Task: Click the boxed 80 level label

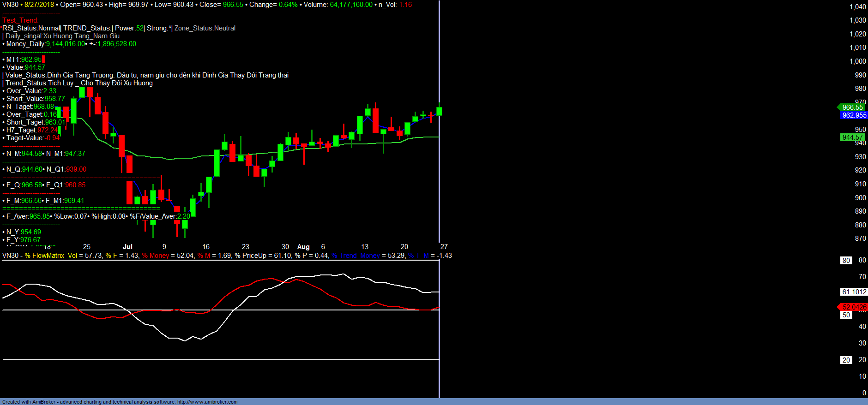Action: 846,260
